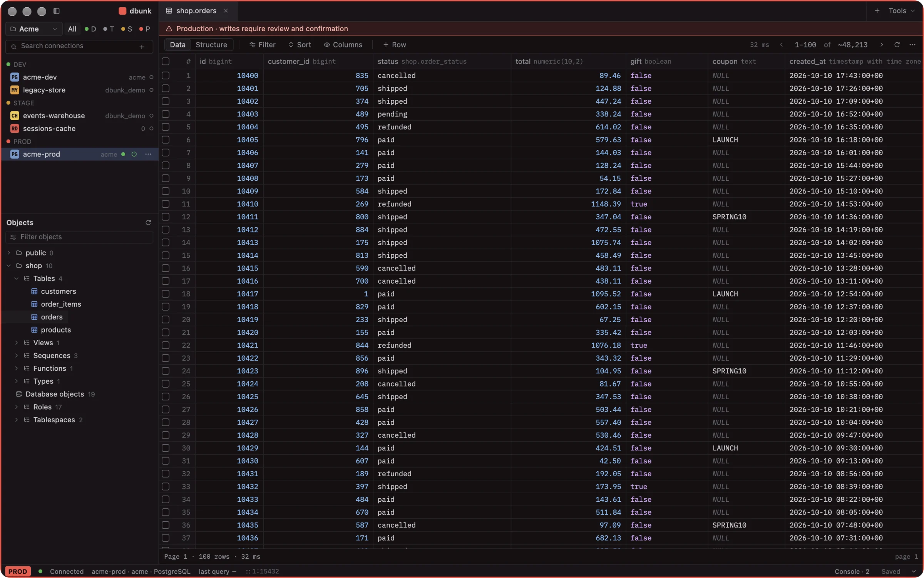Focus the Search connections field
Screen dimensions: 924x578
(x=79, y=46)
